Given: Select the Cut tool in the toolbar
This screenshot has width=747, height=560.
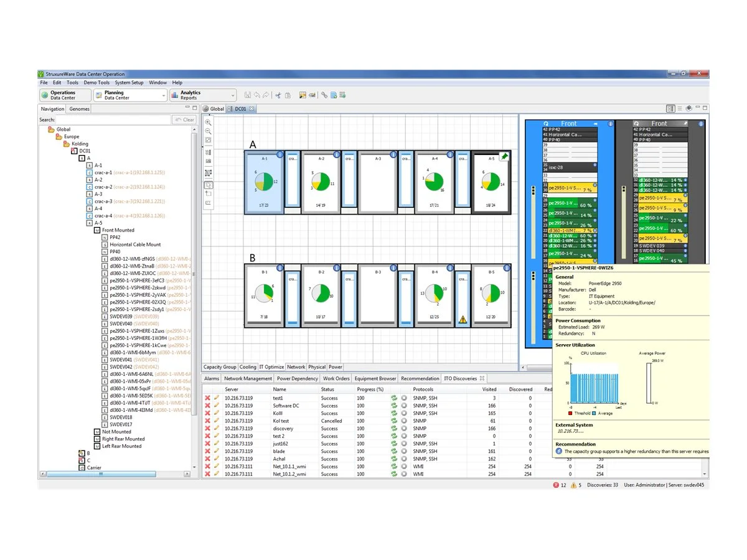Looking at the screenshot, I should coord(278,95).
